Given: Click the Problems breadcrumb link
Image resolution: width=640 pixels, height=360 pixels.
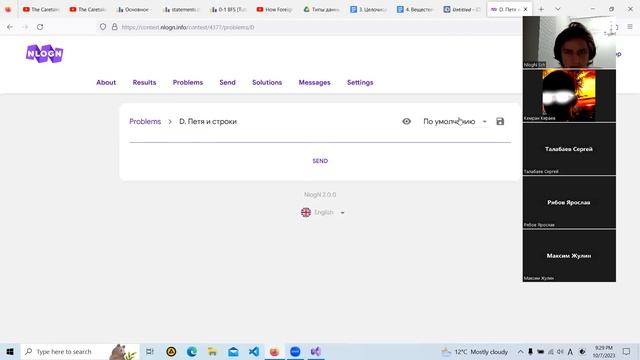Looking at the screenshot, I should [145, 121].
